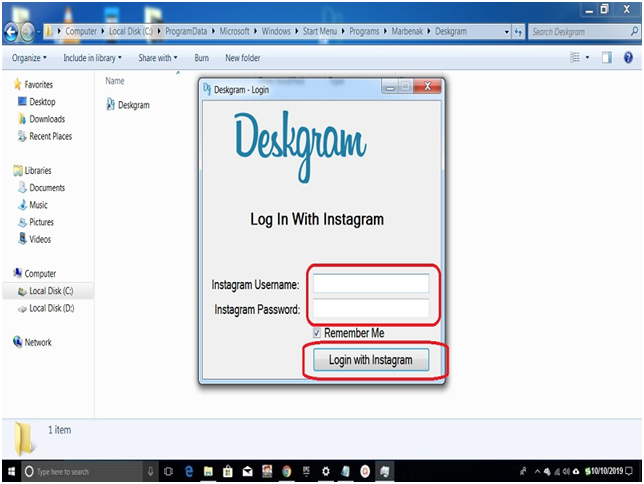
Task: Click the change view icon
Action: coord(575,58)
